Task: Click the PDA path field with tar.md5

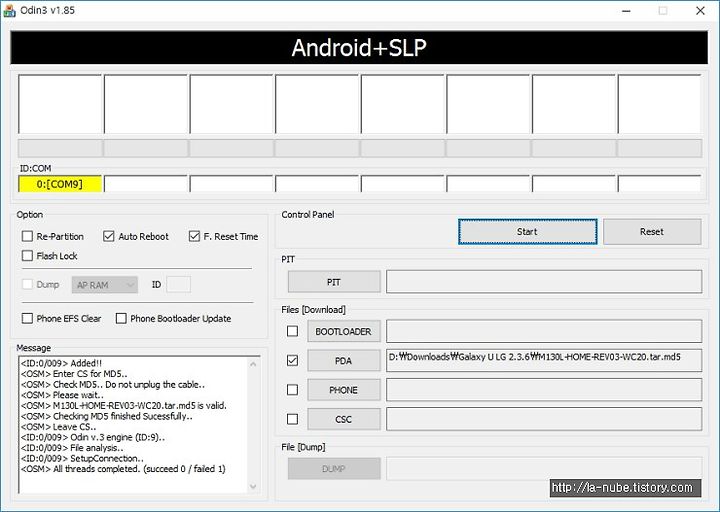Action: click(x=544, y=360)
